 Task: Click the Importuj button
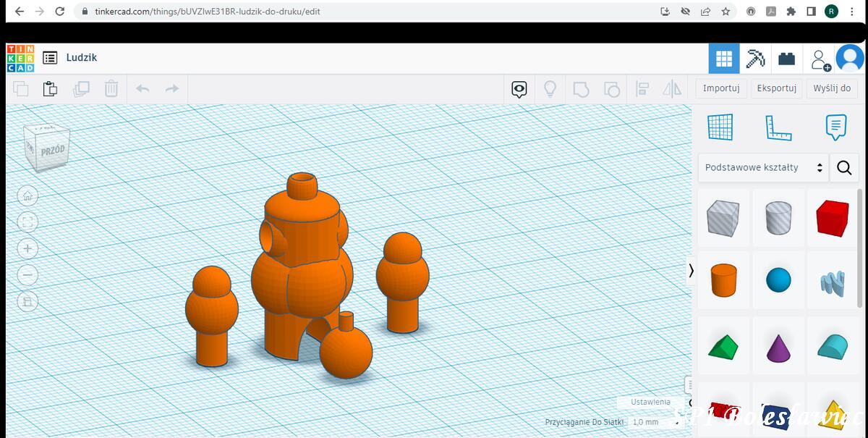click(x=721, y=88)
